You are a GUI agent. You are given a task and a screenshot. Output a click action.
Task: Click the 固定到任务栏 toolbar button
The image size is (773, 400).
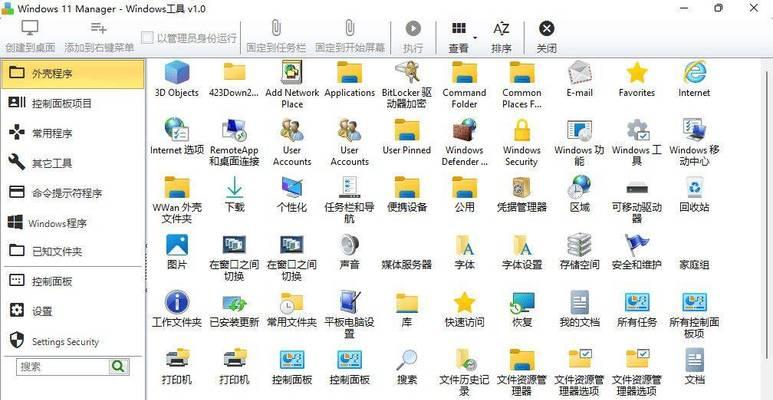(x=277, y=37)
